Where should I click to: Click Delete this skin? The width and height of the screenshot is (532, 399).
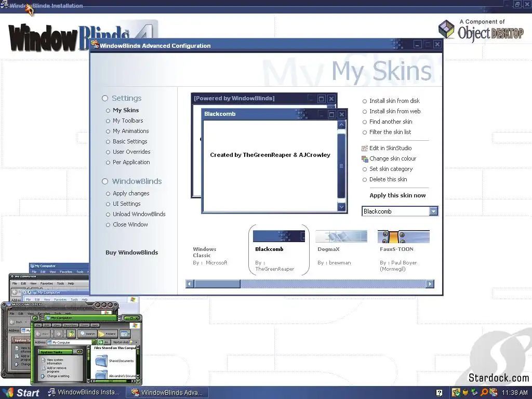(384, 179)
